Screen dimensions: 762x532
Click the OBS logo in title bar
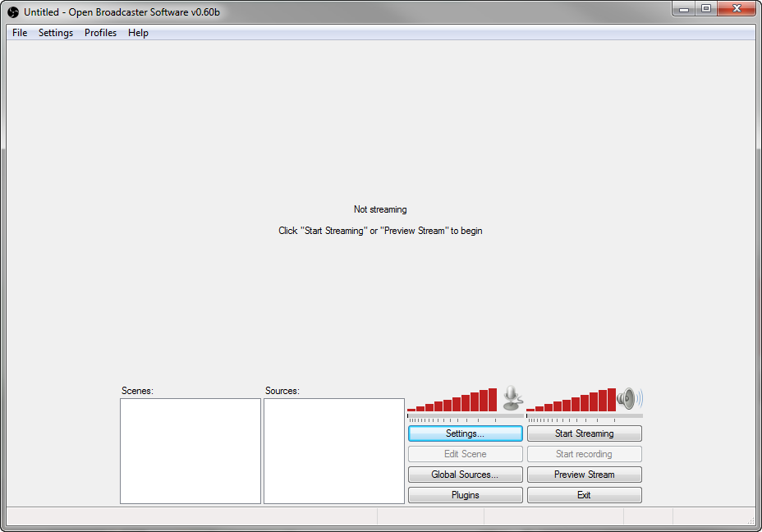click(13, 12)
